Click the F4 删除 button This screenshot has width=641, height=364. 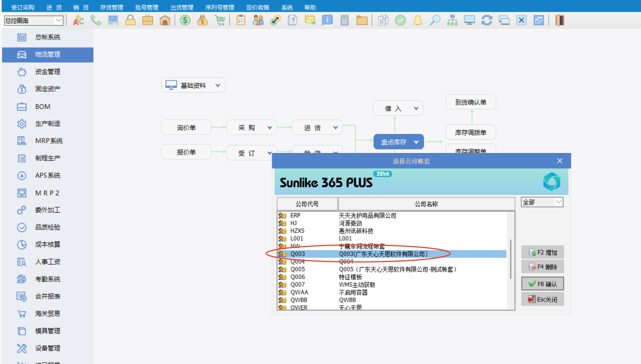coord(542,267)
